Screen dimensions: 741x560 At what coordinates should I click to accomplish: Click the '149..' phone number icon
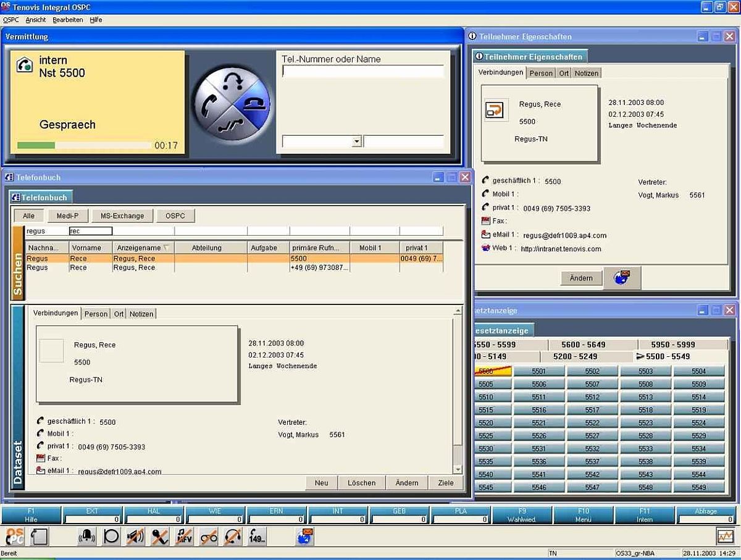pos(257,537)
